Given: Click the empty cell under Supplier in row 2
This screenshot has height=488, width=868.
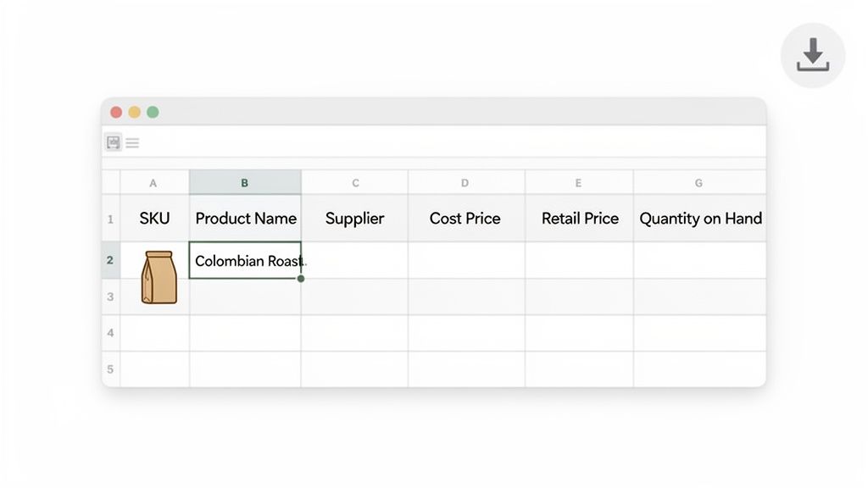Looking at the screenshot, I should coord(354,261).
